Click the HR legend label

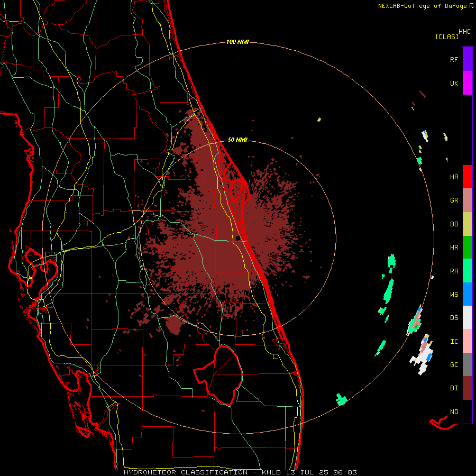click(x=454, y=248)
